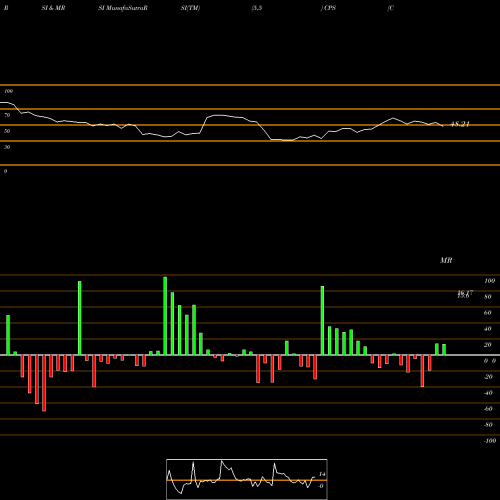Click the end point of RSI line
Viewport: 500px width, 500px height.
pyautogui.click(x=443, y=126)
